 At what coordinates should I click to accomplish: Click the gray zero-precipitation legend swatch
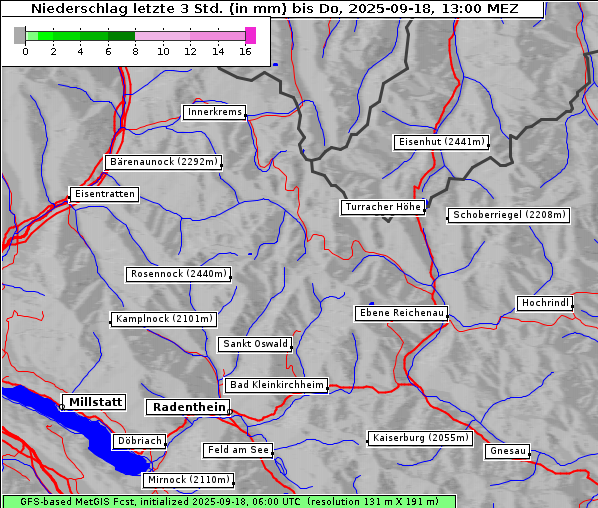19,35
